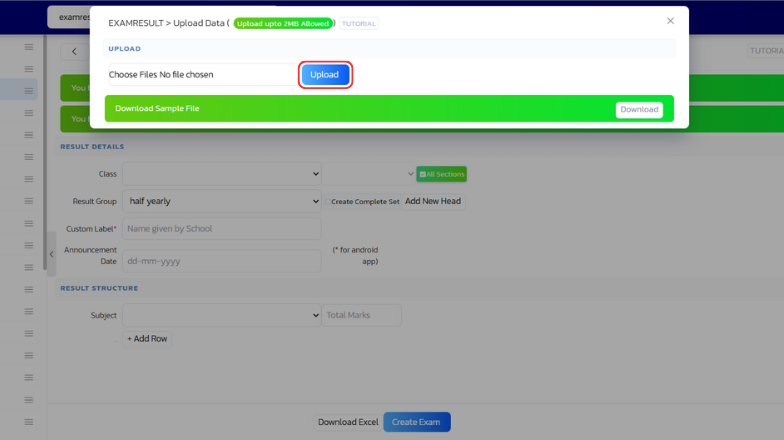Click the topmost sidebar hamburger icon

point(29,47)
